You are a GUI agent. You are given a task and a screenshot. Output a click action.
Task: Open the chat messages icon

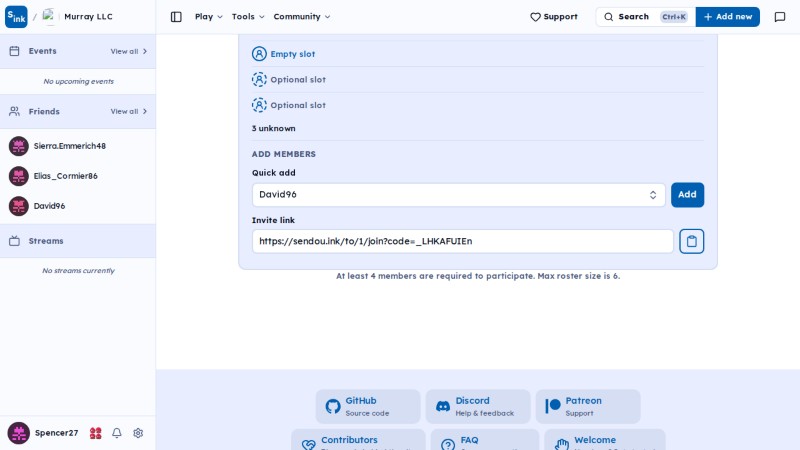pyautogui.click(x=780, y=17)
